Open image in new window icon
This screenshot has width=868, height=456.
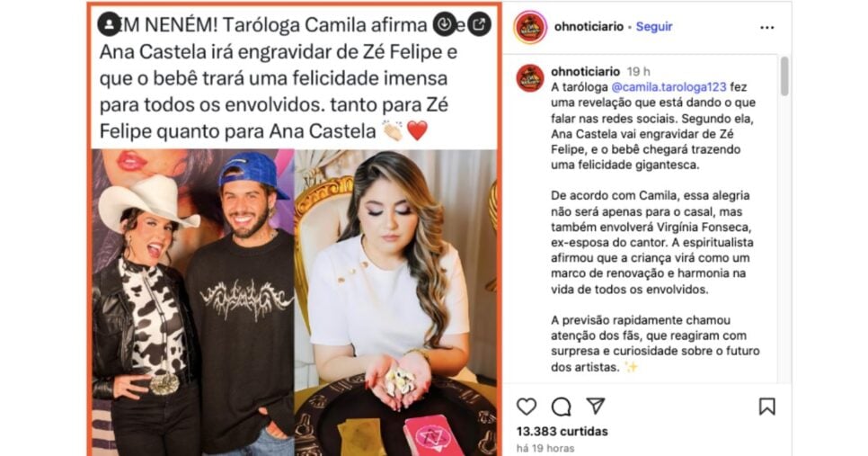point(479,24)
